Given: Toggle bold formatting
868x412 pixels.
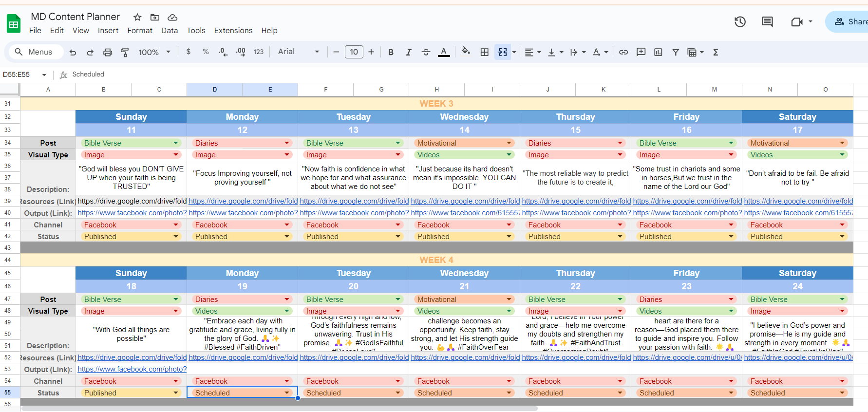Looking at the screenshot, I should click(x=391, y=52).
